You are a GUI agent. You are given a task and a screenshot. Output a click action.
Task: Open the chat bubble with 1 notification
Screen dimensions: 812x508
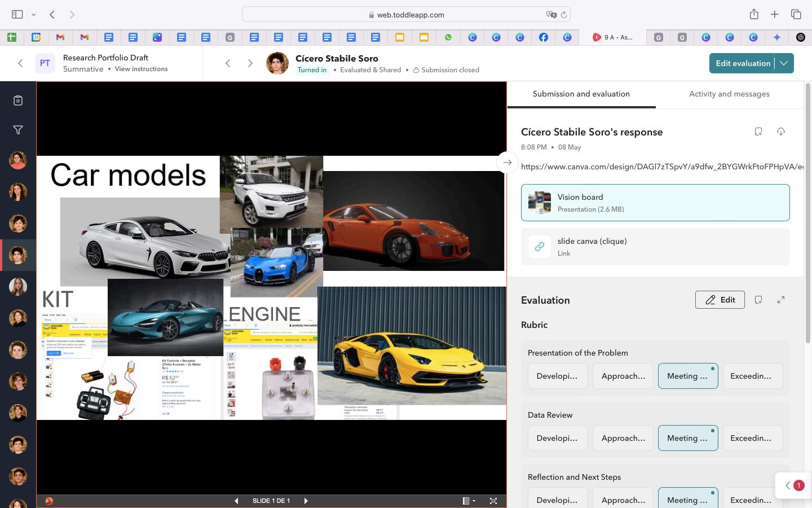793,485
